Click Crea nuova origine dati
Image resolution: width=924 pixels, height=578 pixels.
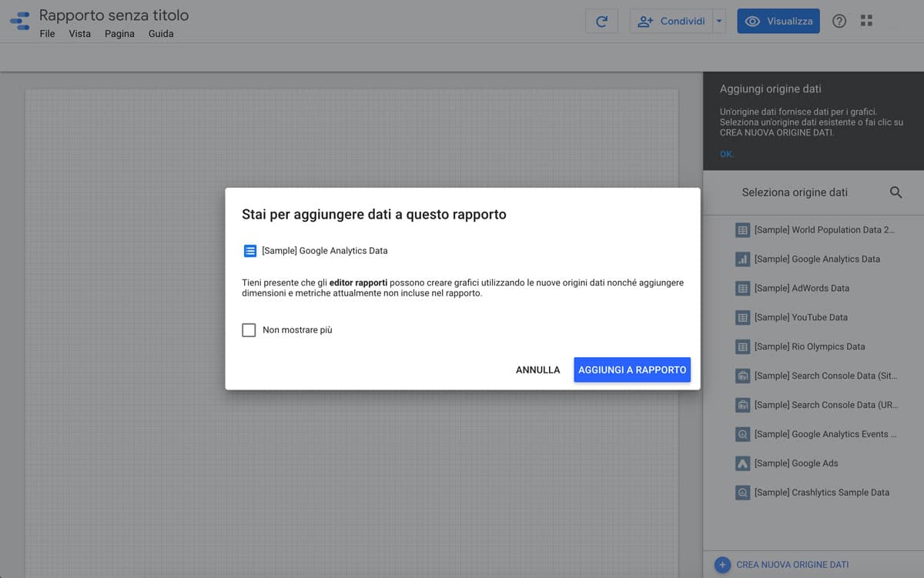coord(792,565)
